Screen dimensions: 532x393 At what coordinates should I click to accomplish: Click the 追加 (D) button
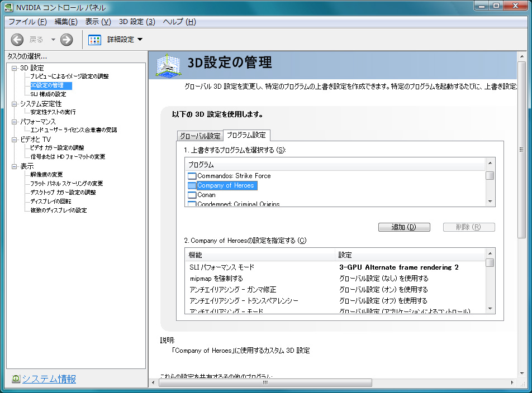404,227
